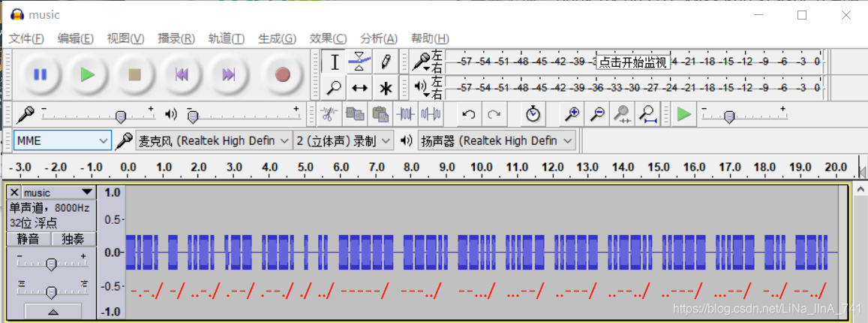868x323 pixels.
Task: Select the Envelope tool
Action: pos(360,62)
